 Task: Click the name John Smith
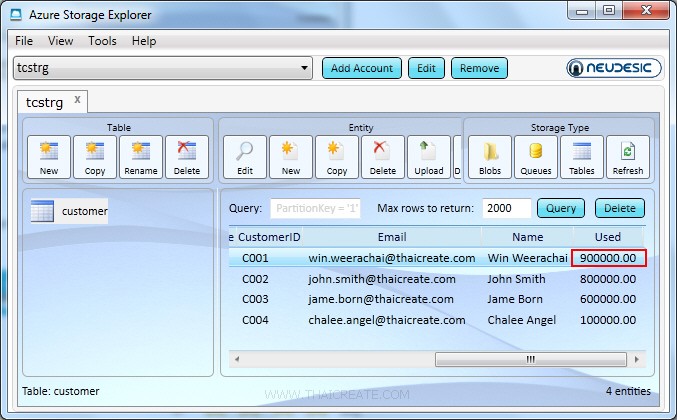(x=516, y=279)
